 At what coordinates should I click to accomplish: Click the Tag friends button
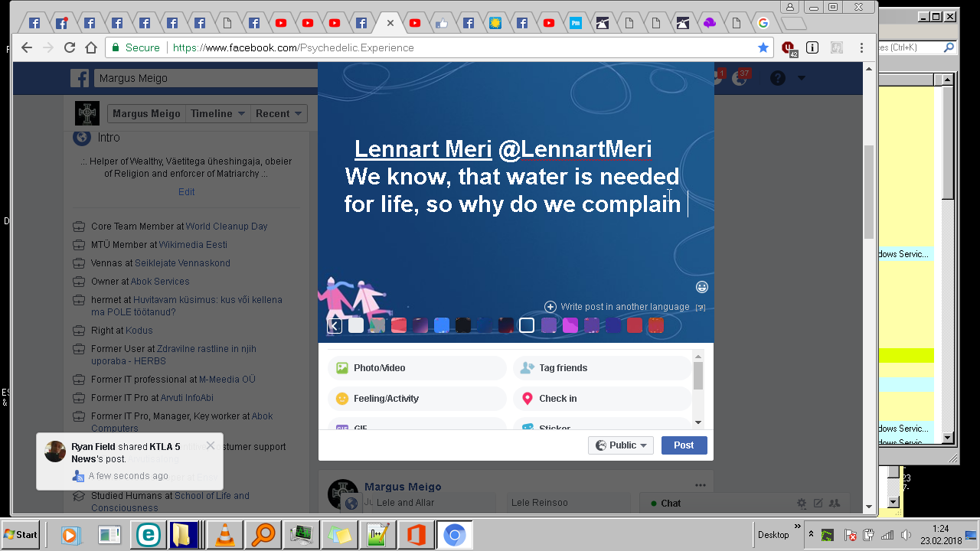pos(602,368)
